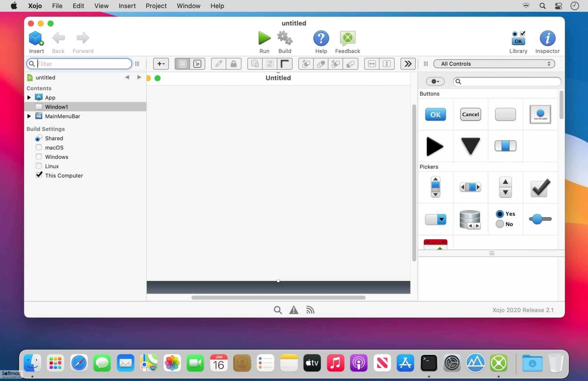Click the library vertical scrollbar
This screenshot has width=588, height=381.
(561, 105)
